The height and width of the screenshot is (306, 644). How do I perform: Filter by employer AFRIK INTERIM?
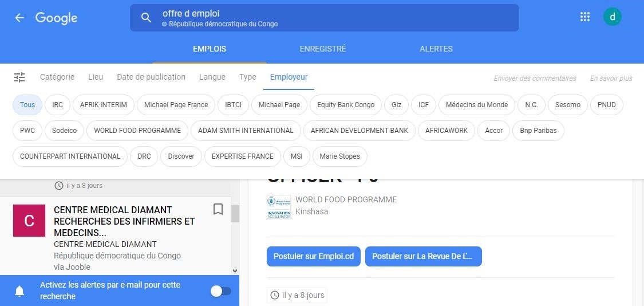click(104, 105)
